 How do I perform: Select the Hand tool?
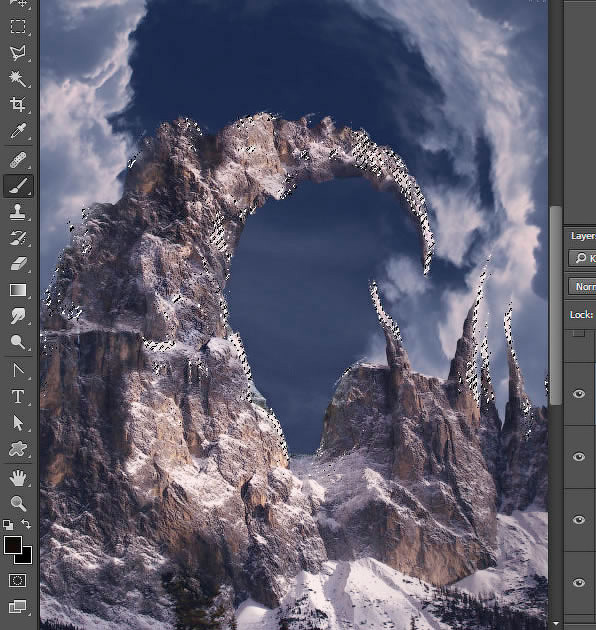(x=18, y=478)
